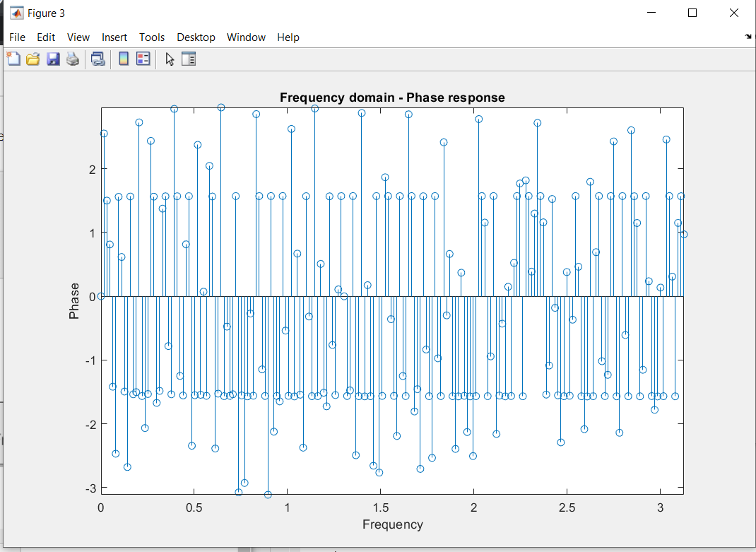Enable Edit Plot arrow cursor tool

click(x=170, y=59)
